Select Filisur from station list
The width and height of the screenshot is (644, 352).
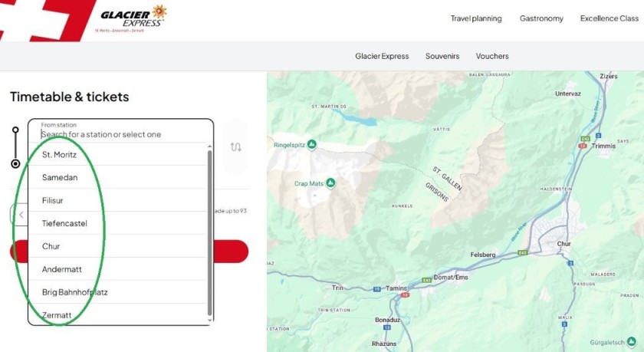coord(117,200)
